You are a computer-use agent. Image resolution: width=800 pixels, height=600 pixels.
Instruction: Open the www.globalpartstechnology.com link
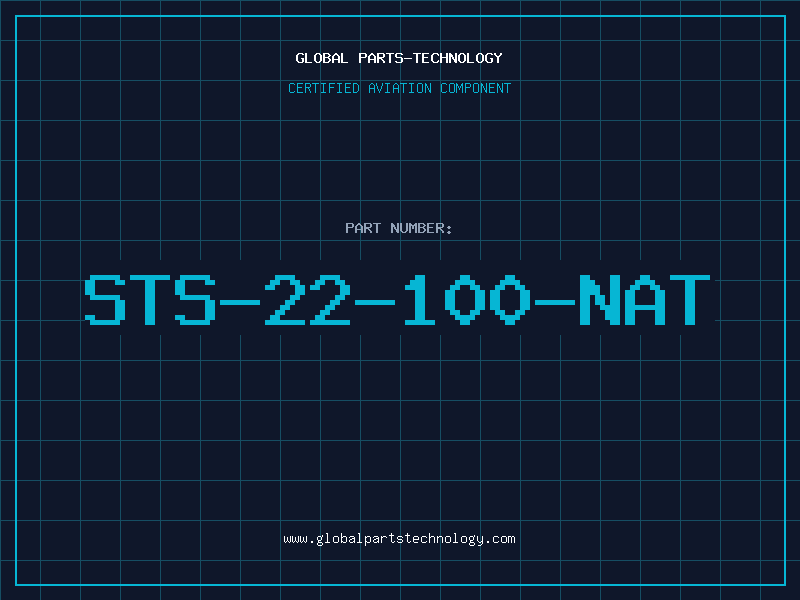pyautogui.click(x=399, y=539)
